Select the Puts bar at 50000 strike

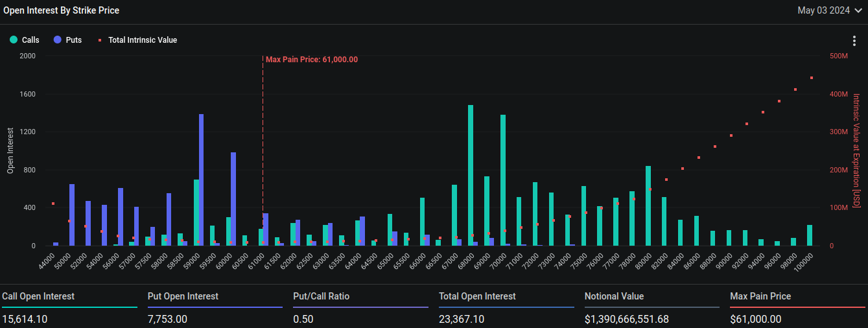[72, 215]
